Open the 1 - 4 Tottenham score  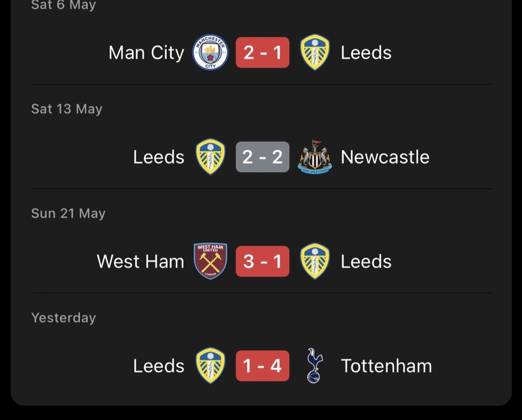click(x=262, y=365)
